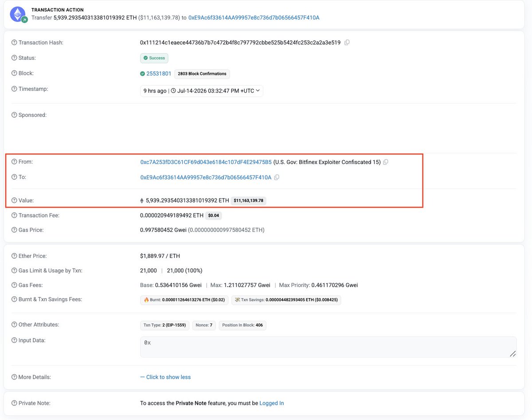The width and height of the screenshot is (532, 420).
Task: Click the 5,939.293540313381019392 ETH value text
Action: tap(188, 200)
